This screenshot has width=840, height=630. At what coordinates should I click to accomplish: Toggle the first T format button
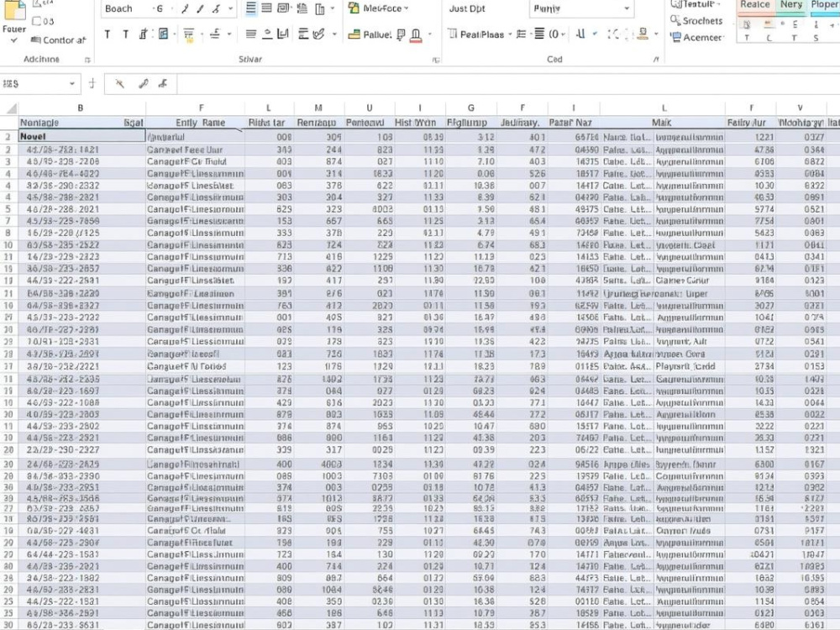(x=108, y=34)
